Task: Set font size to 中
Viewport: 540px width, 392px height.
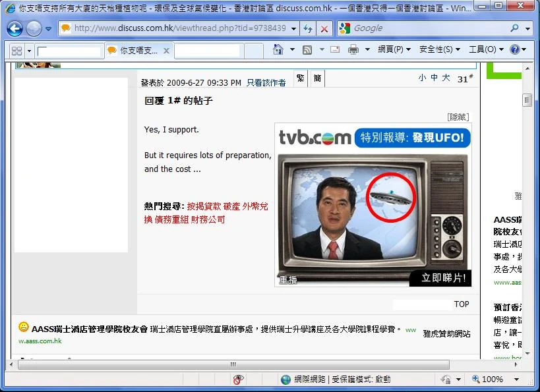Action: coord(434,78)
